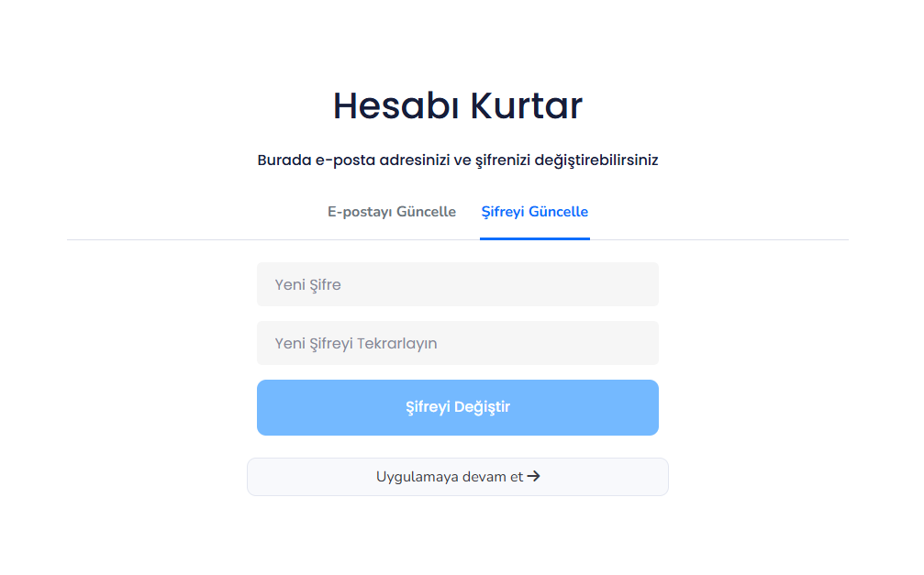
Task: Select the new password entry box
Action: click(457, 283)
